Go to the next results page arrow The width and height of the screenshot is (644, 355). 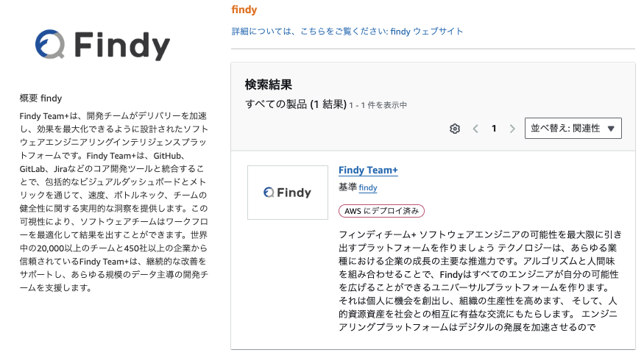point(512,129)
